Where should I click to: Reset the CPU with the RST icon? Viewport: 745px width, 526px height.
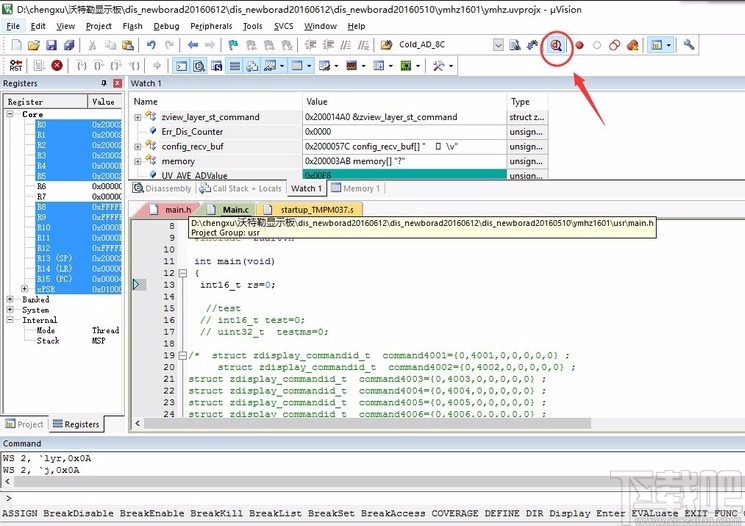(16, 66)
